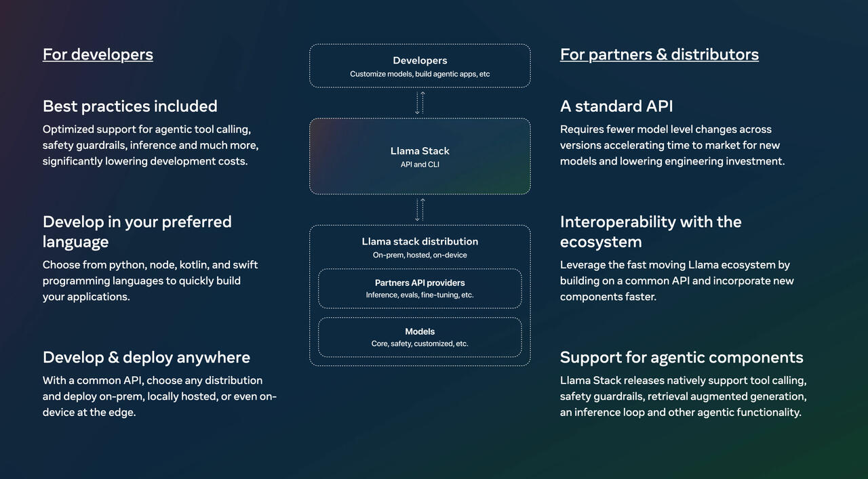Click the arrows between Llama Stack and distribution
Screen dimensions: 868x479
[420, 210]
